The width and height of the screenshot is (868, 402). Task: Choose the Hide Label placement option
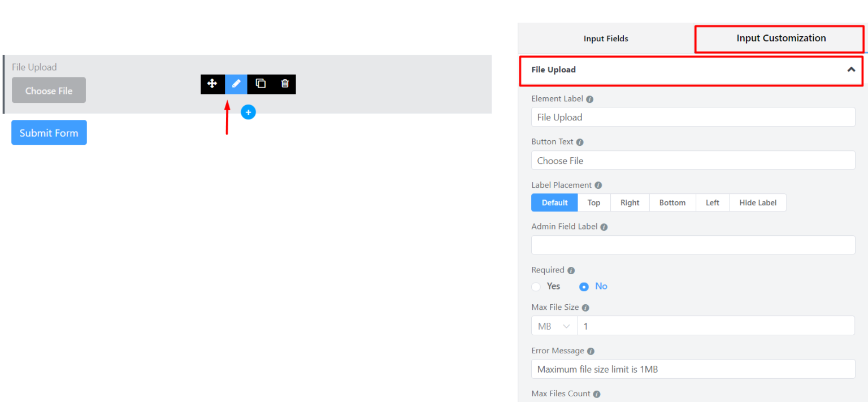758,202
